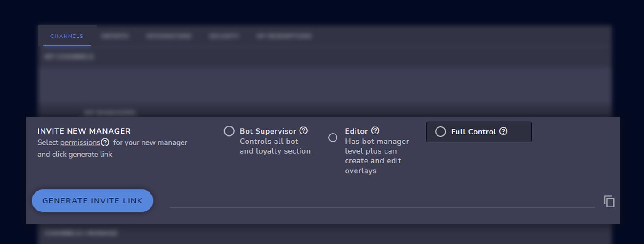
Task: Click the Invite New Manager heading
Action: point(84,131)
